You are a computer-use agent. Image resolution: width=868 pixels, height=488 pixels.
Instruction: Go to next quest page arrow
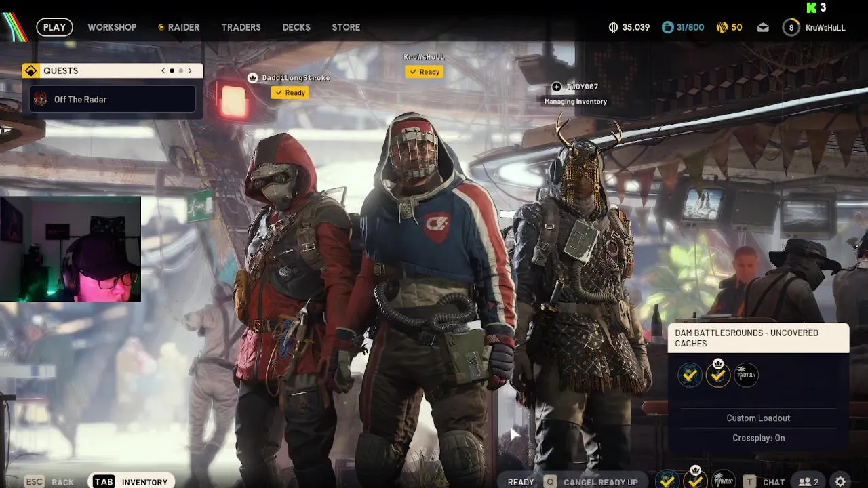coord(190,70)
